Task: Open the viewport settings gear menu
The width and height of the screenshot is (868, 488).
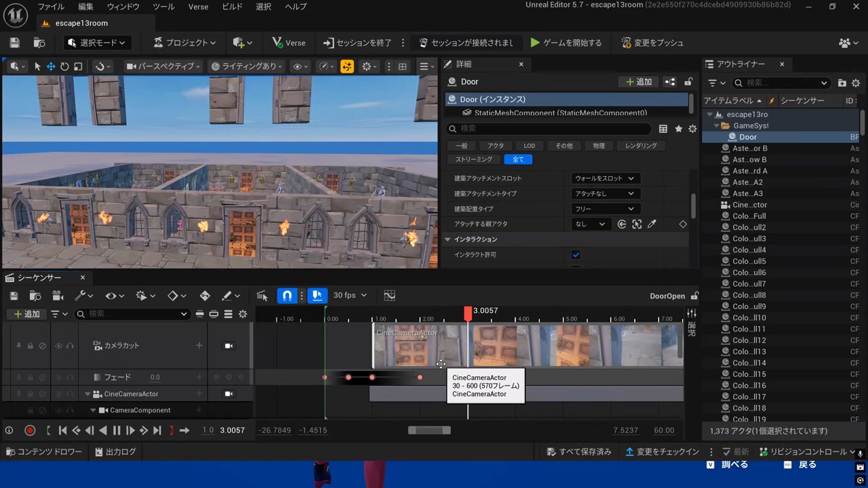Action: pos(370,66)
